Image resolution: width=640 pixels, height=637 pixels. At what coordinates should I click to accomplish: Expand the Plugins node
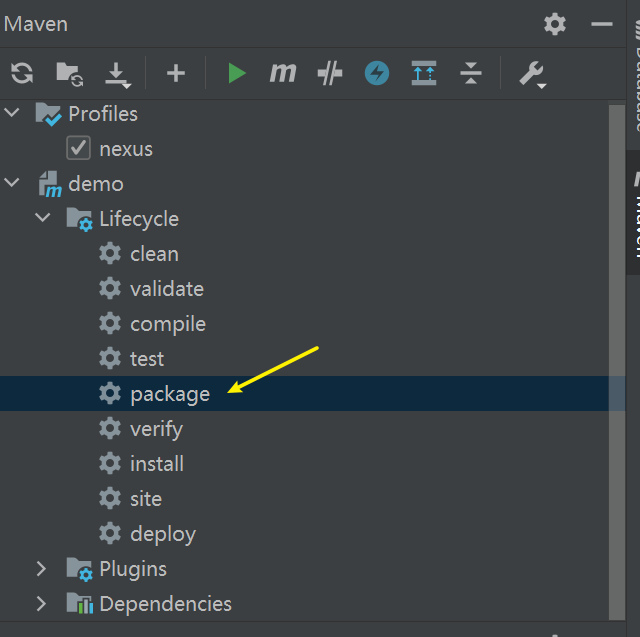click(x=41, y=568)
